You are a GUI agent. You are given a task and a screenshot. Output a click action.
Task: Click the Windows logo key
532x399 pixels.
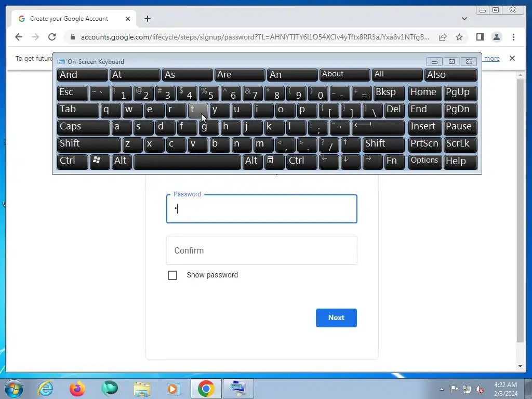click(100, 162)
